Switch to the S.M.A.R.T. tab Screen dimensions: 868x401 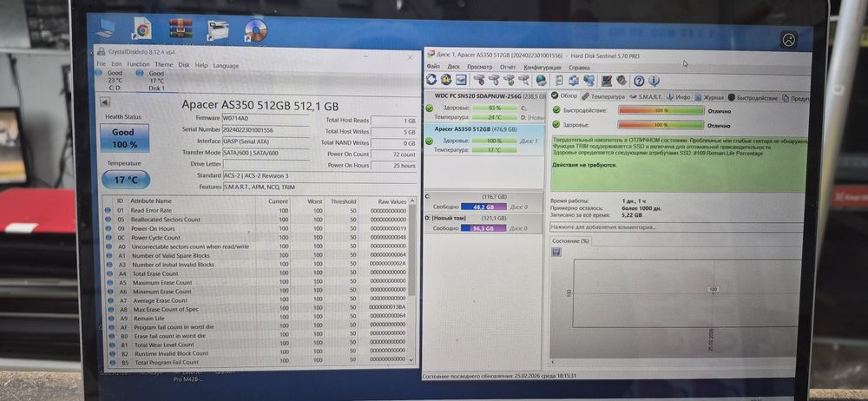click(646, 97)
